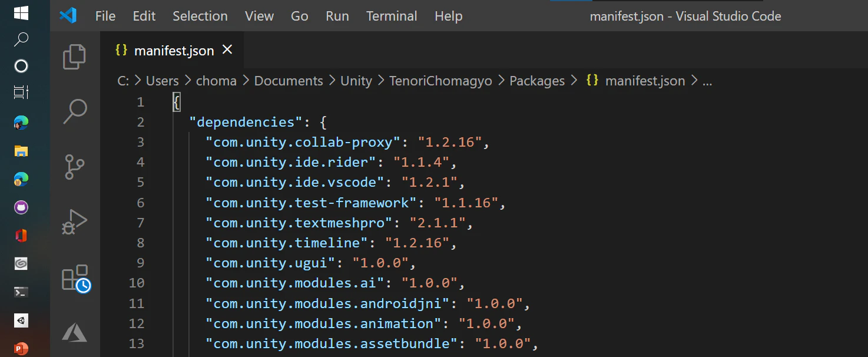Click line number 13 in gutter
The width and height of the screenshot is (868, 357).
[x=137, y=343]
